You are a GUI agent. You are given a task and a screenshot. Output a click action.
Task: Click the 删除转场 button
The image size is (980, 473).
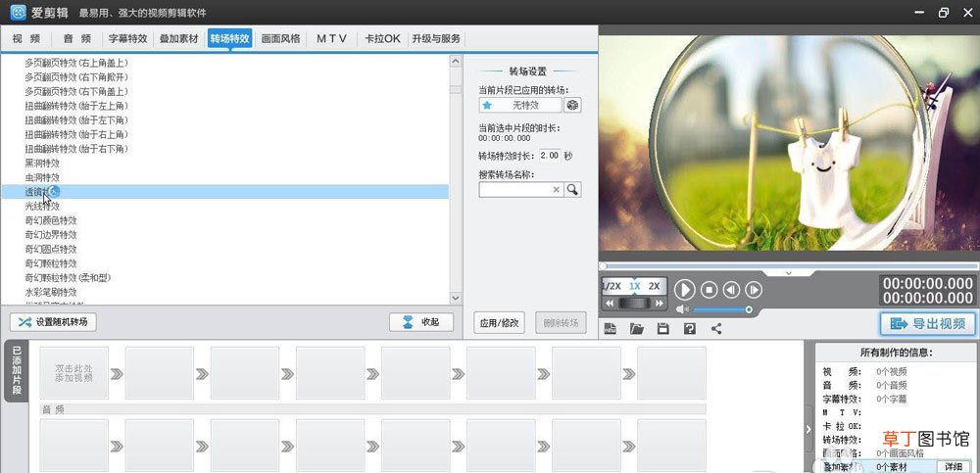click(x=561, y=323)
